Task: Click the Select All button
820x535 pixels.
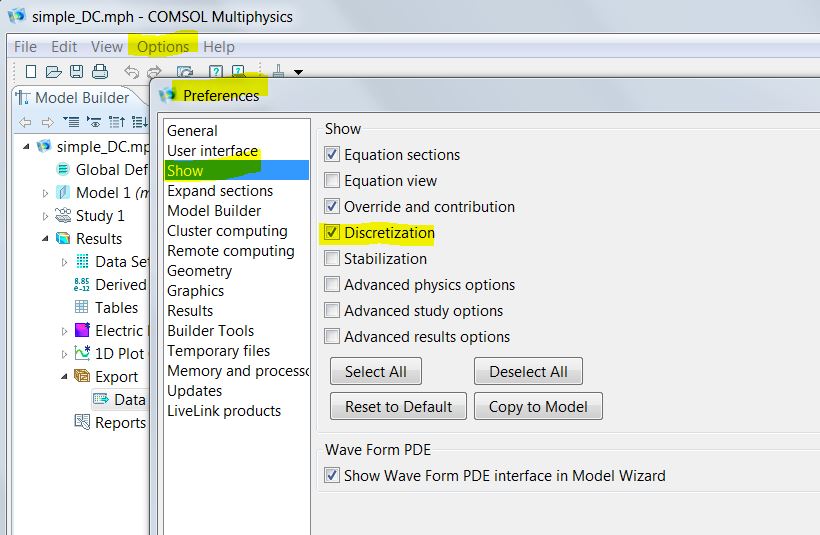Action: point(375,371)
